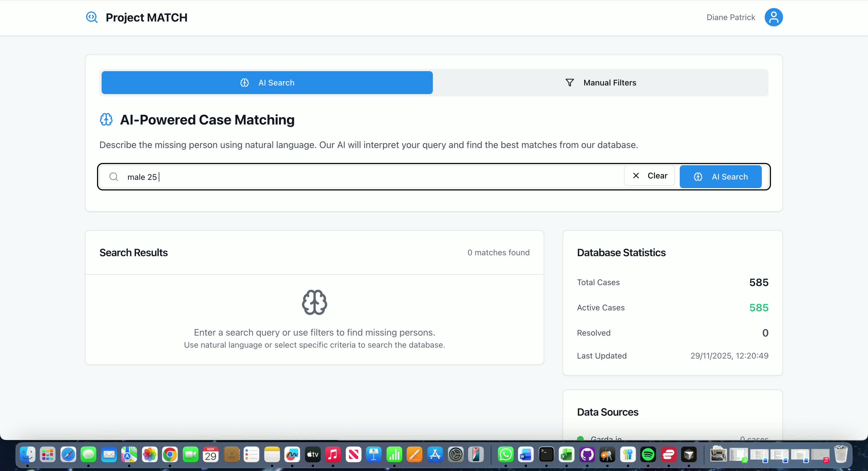Viewport: 868px width, 471px height.
Task: Click the "0 matches found" counter
Action: 498,252
